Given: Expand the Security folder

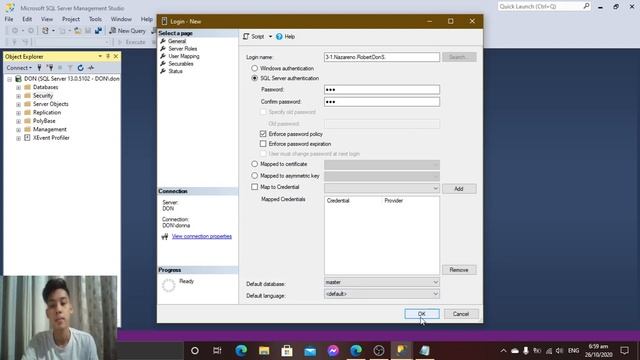Looking at the screenshot, I should click(18, 96).
